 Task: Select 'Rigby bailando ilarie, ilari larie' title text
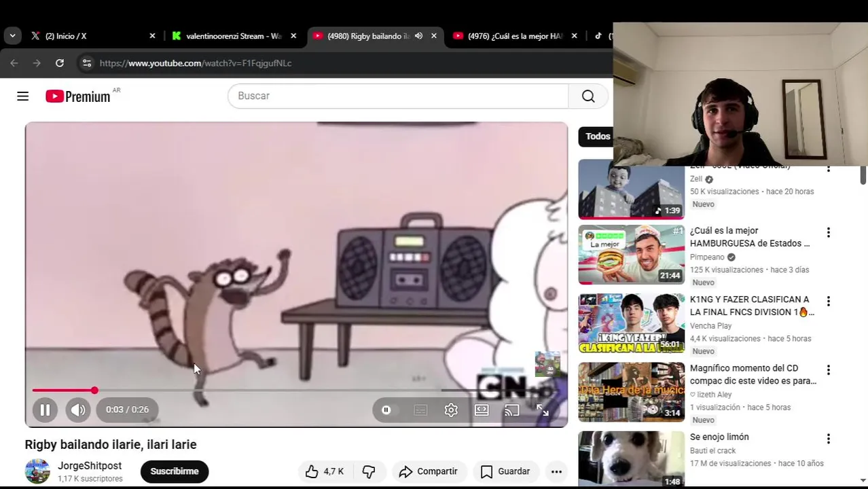[111, 445]
